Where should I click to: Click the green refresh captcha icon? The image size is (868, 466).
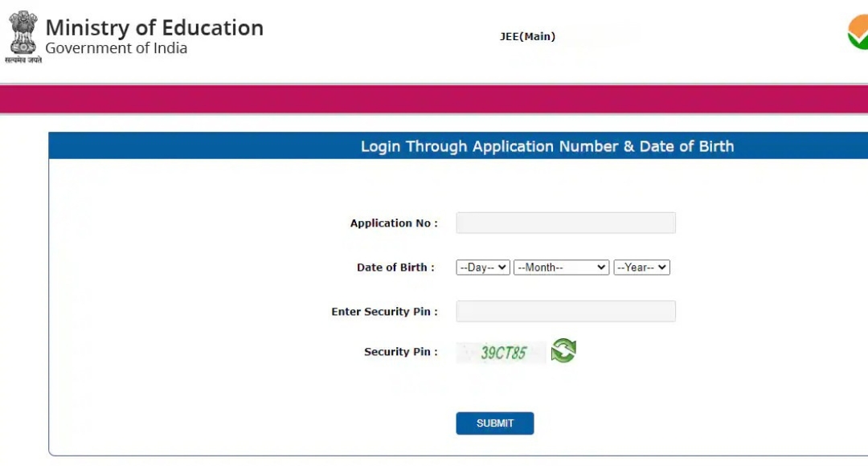(563, 351)
